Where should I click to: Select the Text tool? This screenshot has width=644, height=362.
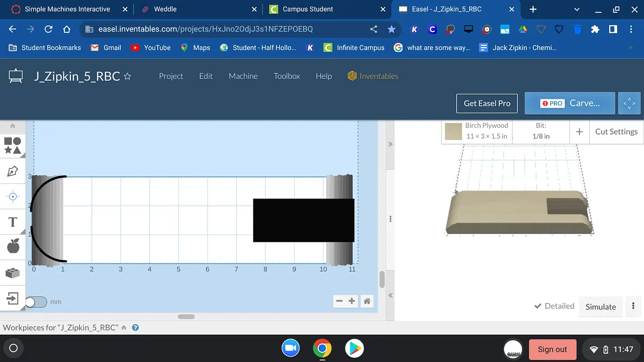coord(13,222)
